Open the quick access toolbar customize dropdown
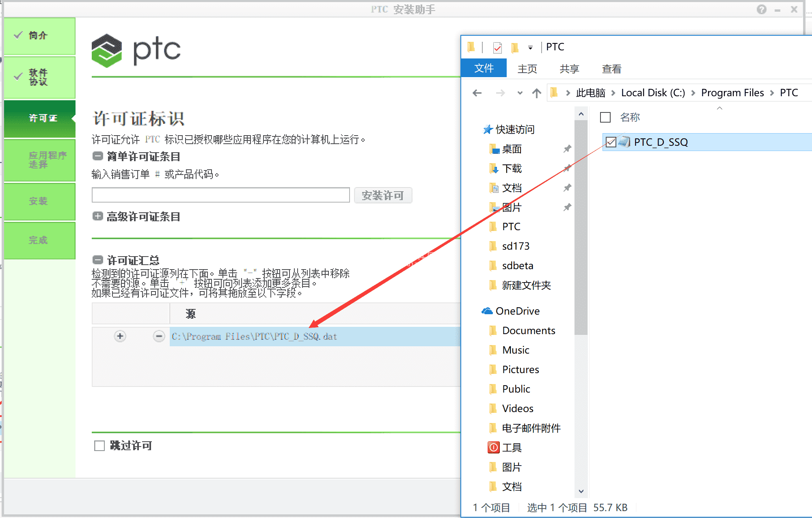This screenshot has width=812, height=518. (530, 47)
